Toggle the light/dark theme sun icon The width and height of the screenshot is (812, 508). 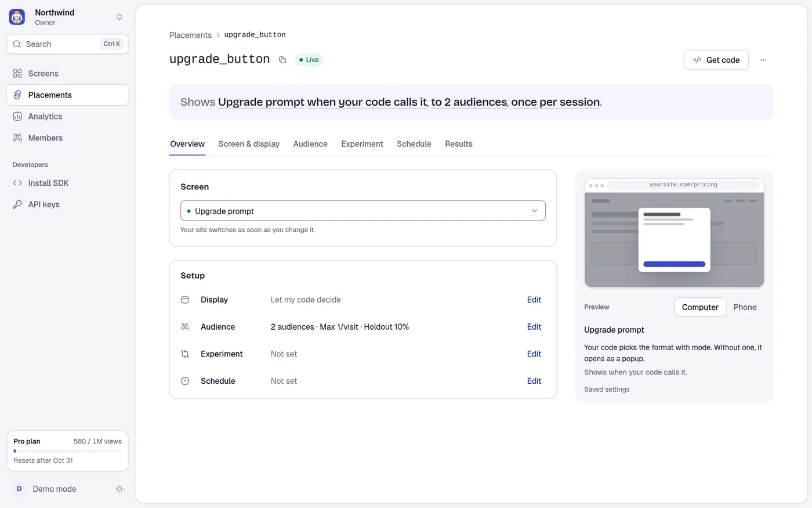coord(119,489)
